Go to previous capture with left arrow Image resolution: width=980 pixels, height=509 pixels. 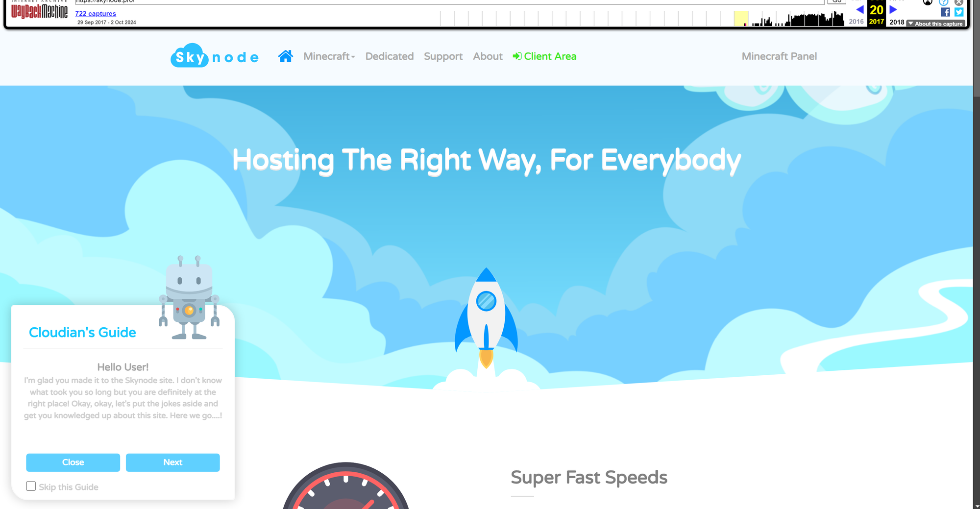click(x=859, y=10)
